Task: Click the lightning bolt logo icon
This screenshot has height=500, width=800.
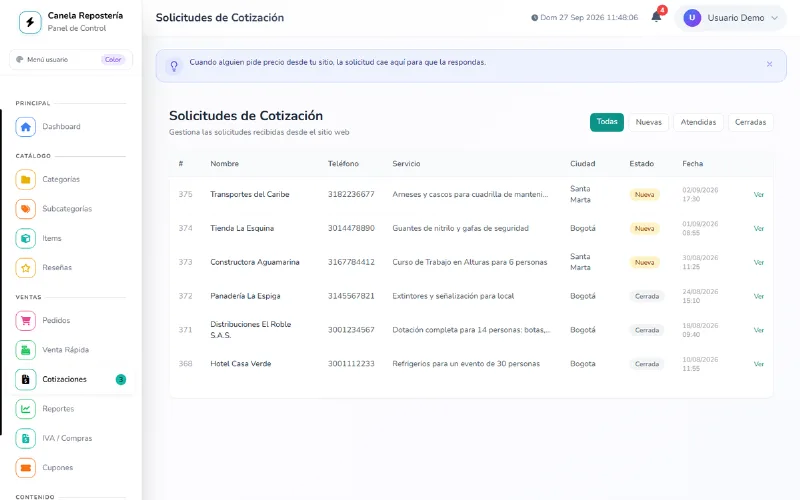Action: (30, 22)
